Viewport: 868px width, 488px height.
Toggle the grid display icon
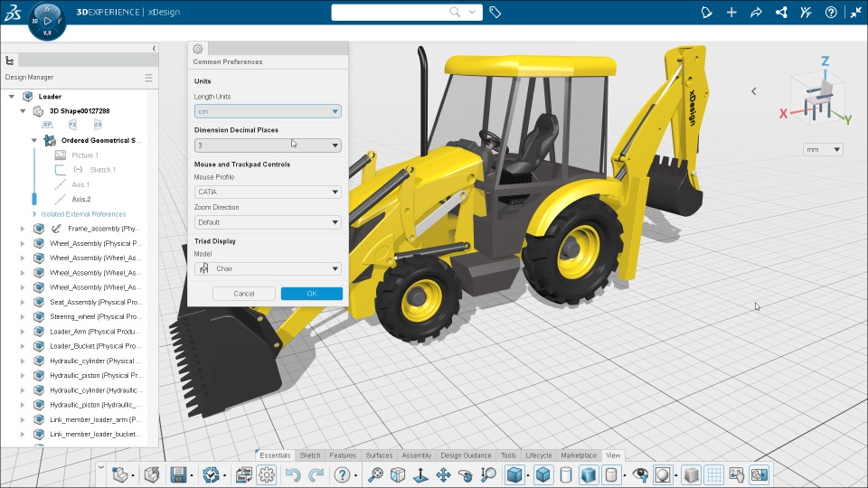[714, 474]
